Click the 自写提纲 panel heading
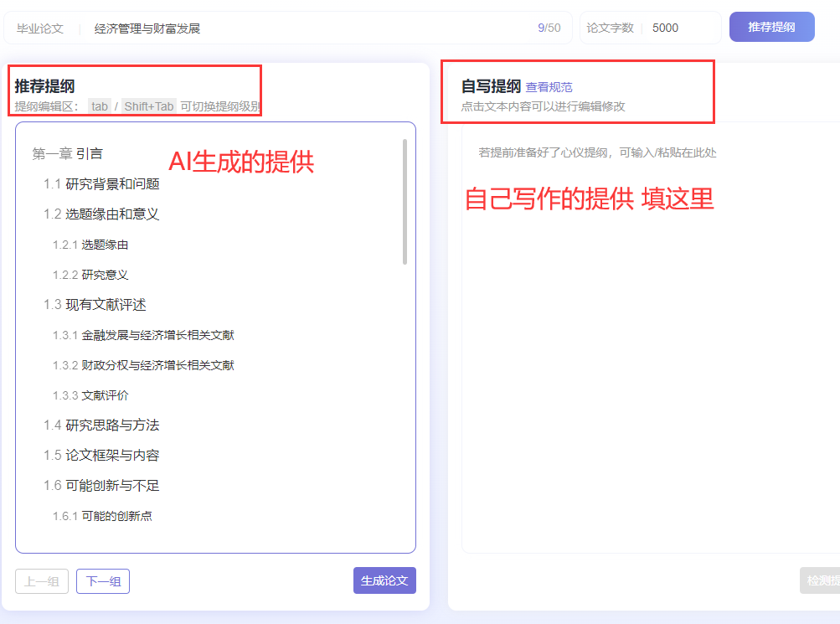This screenshot has height=624, width=840. pos(492,86)
